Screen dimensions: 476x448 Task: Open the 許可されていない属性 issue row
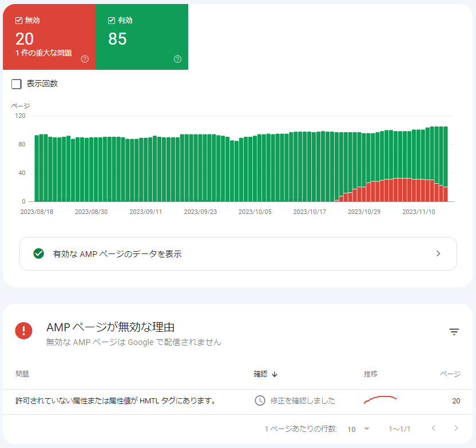point(116,401)
